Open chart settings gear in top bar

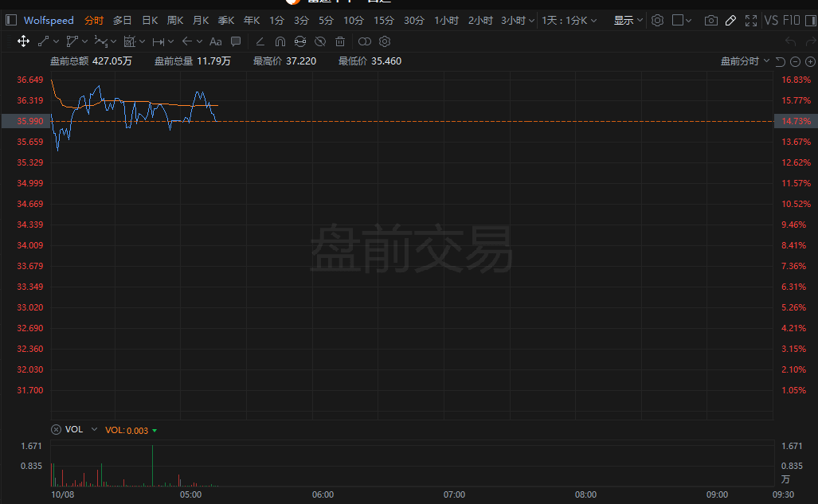(657, 21)
